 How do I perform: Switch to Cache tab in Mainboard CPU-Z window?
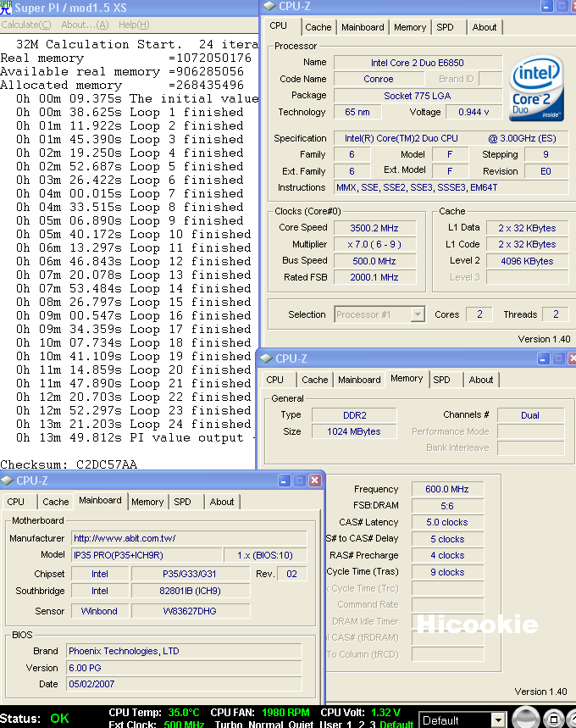[x=56, y=502]
